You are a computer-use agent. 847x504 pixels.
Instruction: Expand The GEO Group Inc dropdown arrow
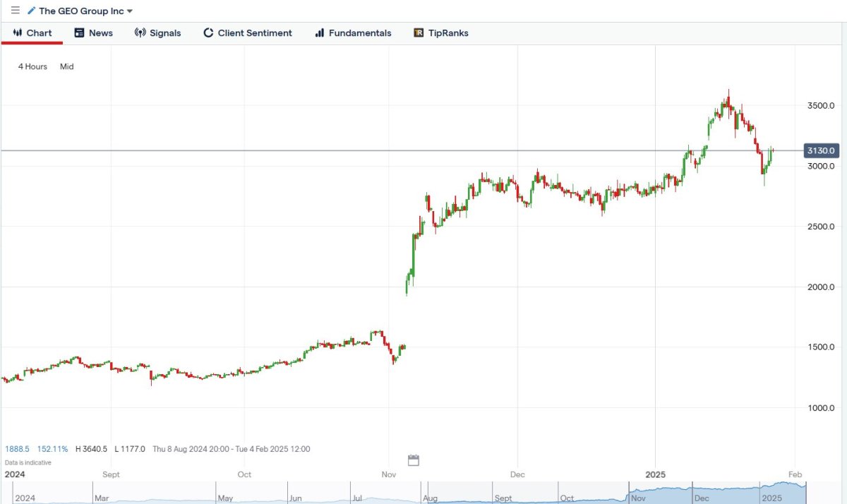(129, 11)
